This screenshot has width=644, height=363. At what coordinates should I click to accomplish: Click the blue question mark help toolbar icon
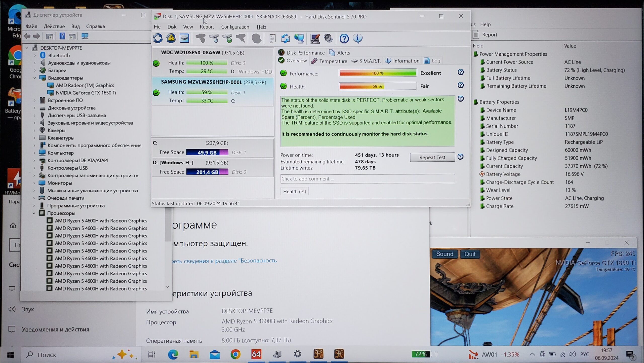344,39
